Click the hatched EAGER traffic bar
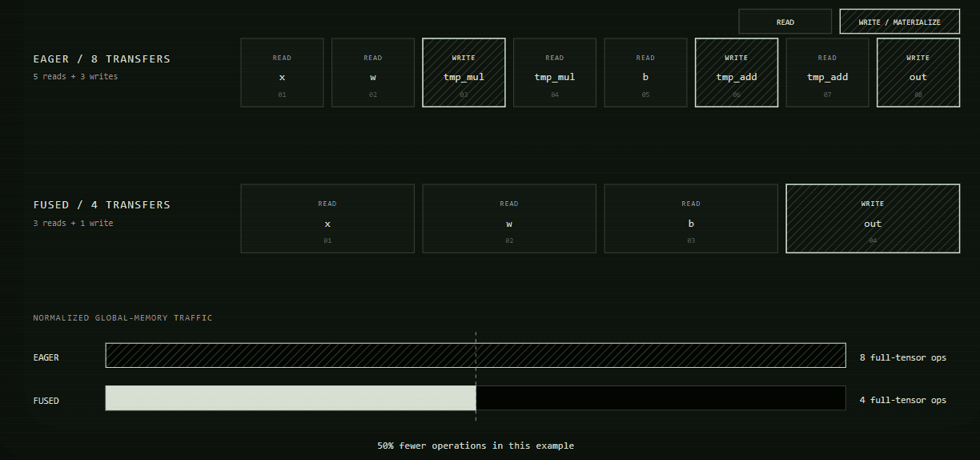The image size is (980, 460). pos(476,355)
